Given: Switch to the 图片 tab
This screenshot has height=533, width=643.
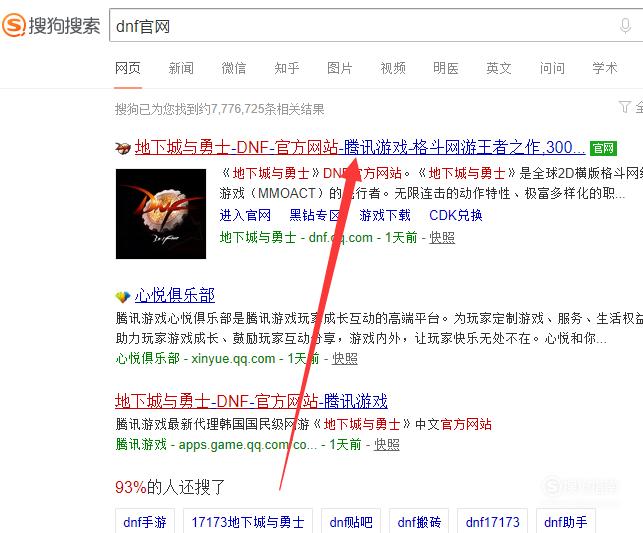Looking at the screenshot, I should [340, 68].
